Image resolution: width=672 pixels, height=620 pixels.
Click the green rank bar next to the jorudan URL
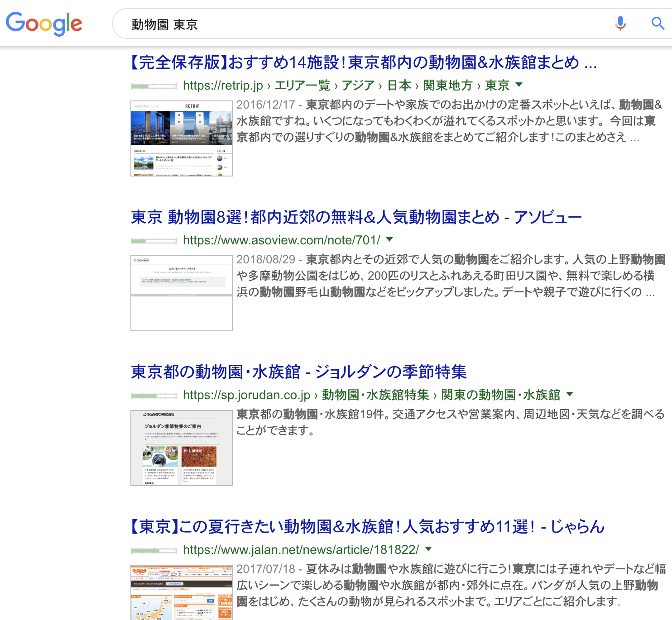tap(153, 395)
